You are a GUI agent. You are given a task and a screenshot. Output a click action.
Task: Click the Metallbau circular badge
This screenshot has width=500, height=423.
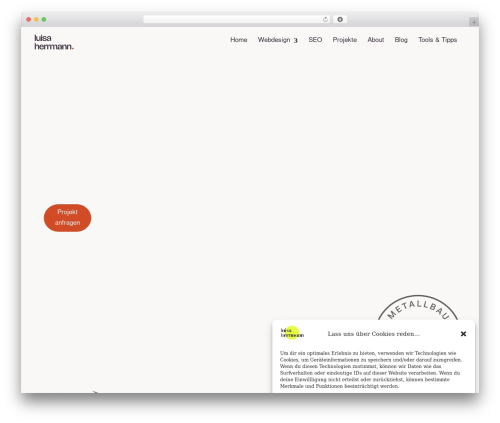(x=418, y=308)
